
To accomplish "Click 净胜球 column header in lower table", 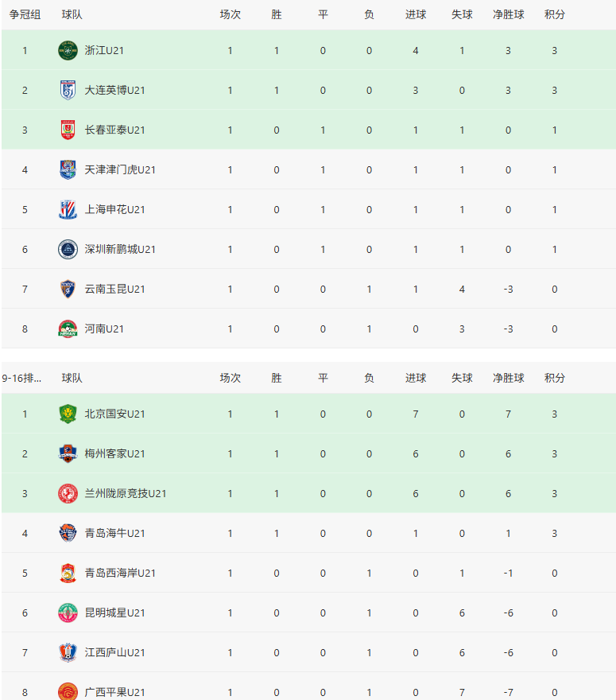I will pyautogui.click(x=509, y=378).
